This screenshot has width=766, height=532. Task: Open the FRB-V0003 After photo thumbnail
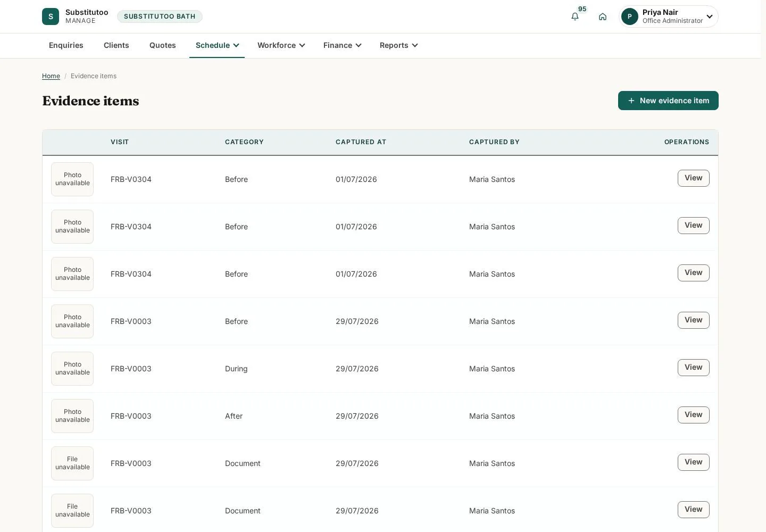[72, 416]
